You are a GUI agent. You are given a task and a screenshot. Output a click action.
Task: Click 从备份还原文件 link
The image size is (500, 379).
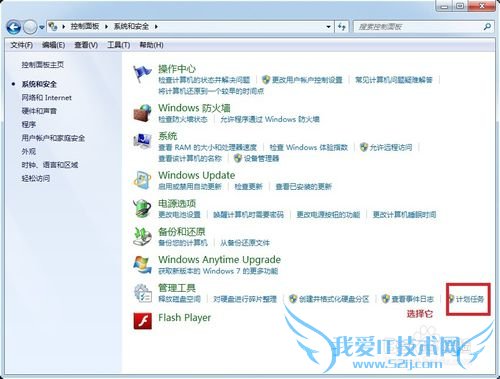pos(245,243)
